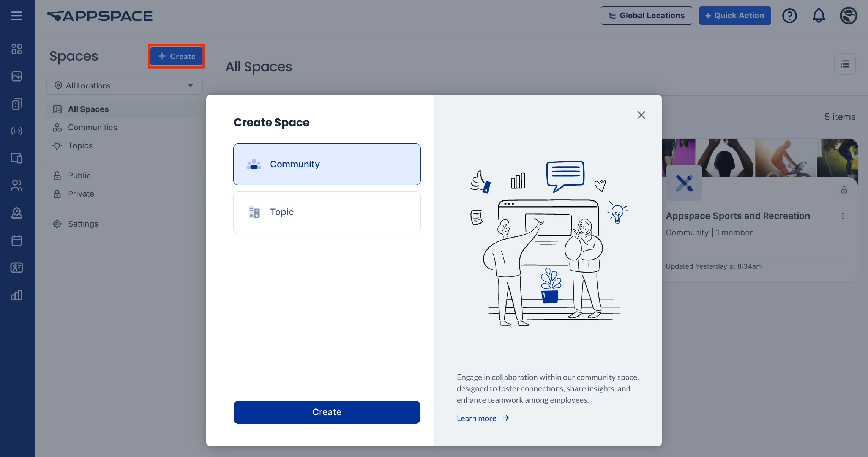Close the Create Space dialog

pyautogui.click(x=641, y=115)
